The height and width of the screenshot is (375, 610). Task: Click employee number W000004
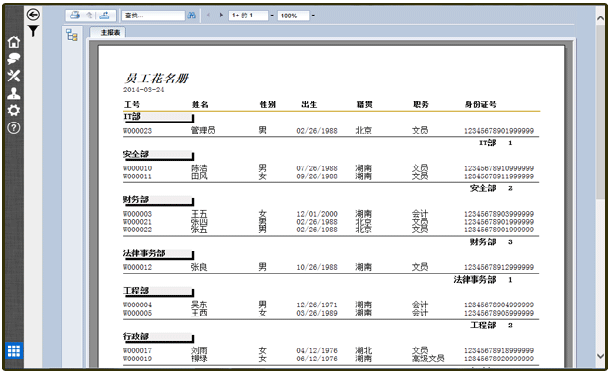tap(137, 305)
